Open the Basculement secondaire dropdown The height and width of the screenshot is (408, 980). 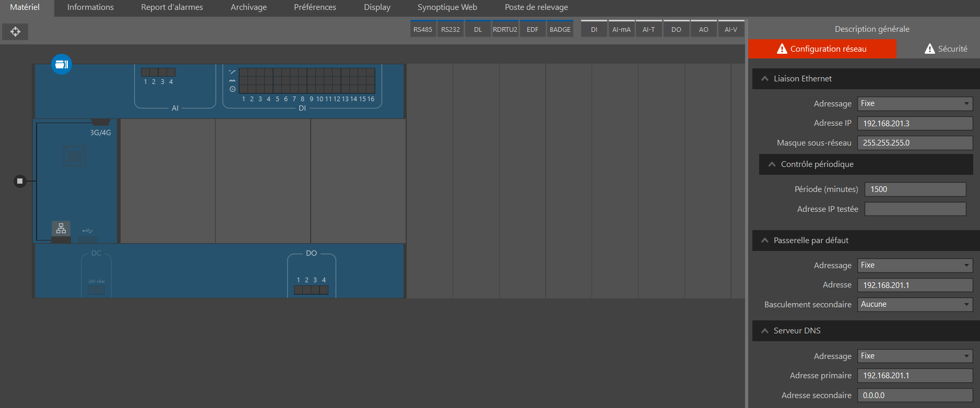pos(915,305)
